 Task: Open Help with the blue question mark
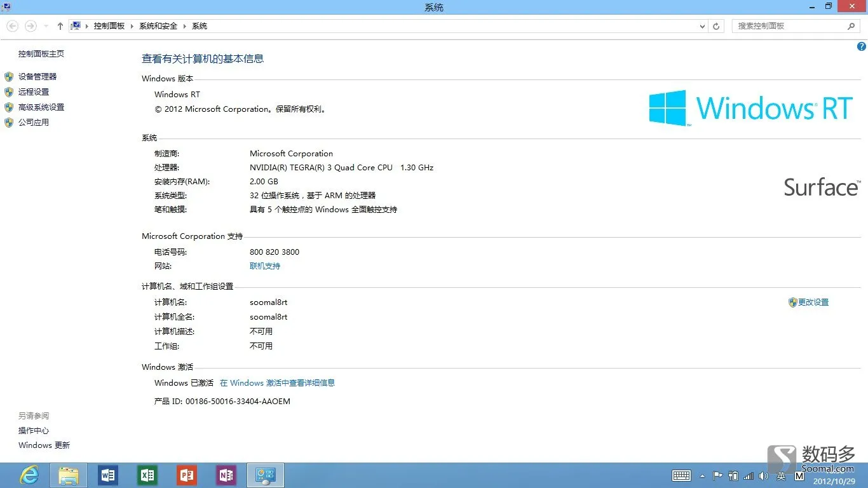coord(862,46)
